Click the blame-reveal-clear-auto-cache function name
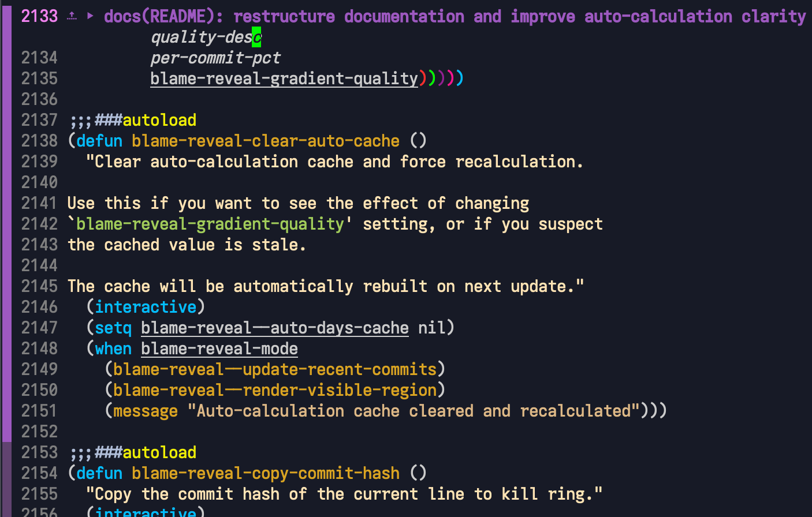 pos(265,141)
